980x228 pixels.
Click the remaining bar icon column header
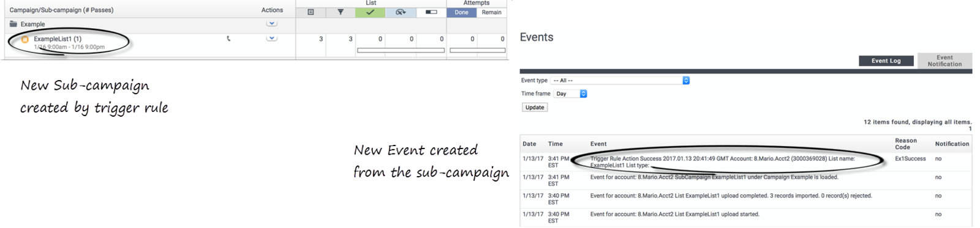[x=431, y=12]
